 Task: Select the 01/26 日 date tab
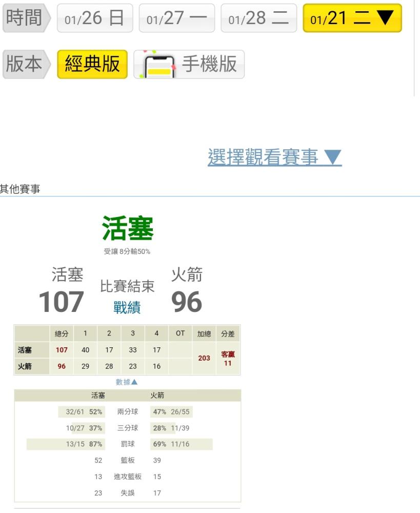point(95,18)
